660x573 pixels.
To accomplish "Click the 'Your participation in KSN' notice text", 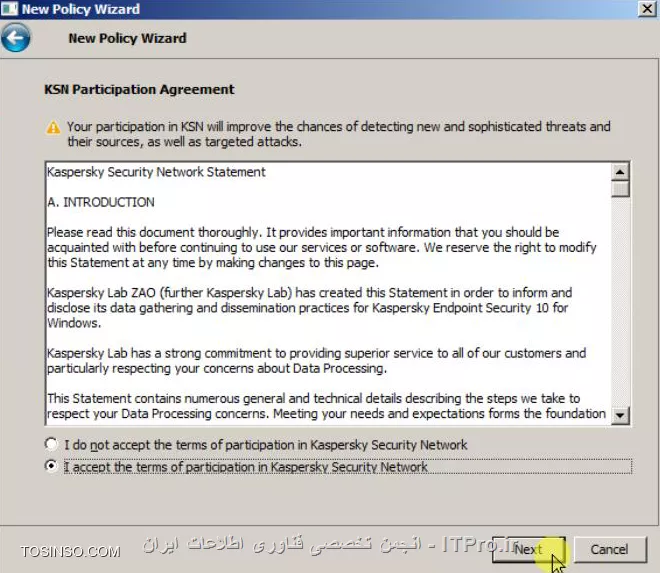I will pyautogui.click(x=339, y=134).
